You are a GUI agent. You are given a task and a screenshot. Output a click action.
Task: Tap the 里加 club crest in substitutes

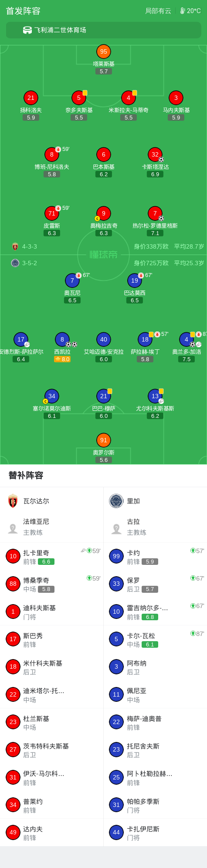(116, 501)
